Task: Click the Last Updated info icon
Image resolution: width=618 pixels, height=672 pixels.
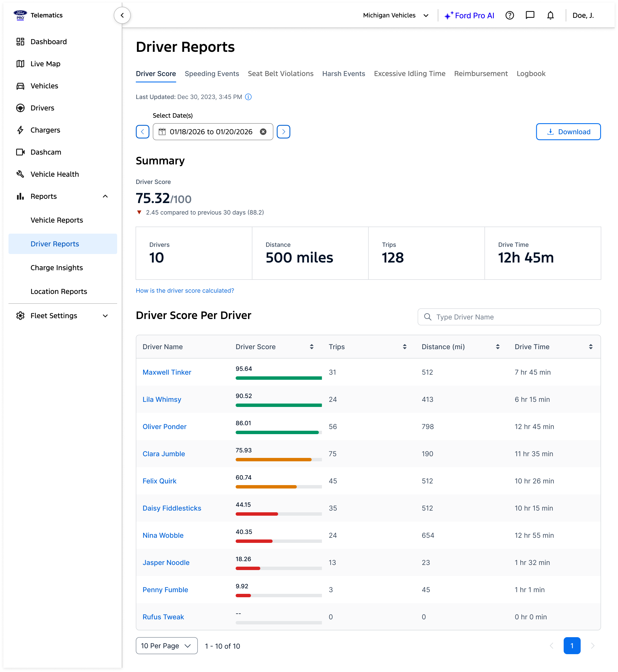Action: pyautogui.click(x=248, y=97)
